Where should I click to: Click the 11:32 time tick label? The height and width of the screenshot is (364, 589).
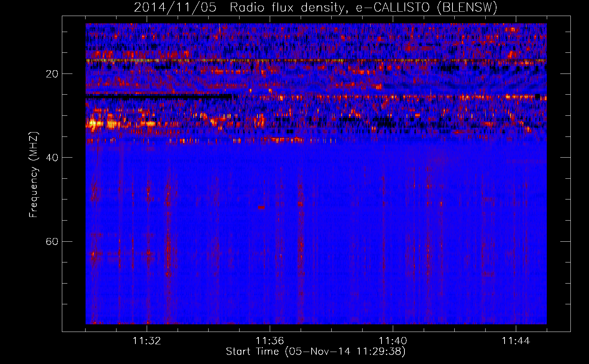click(x=147, y=341)
